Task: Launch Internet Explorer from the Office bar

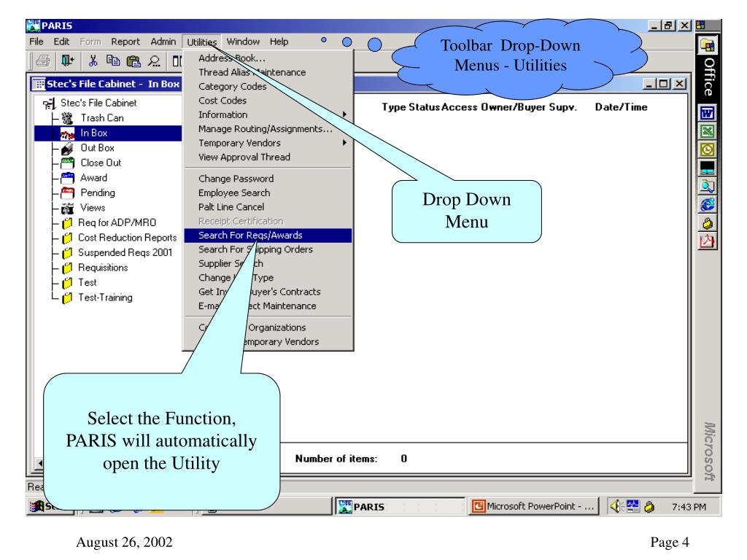Action: point(707,204)
